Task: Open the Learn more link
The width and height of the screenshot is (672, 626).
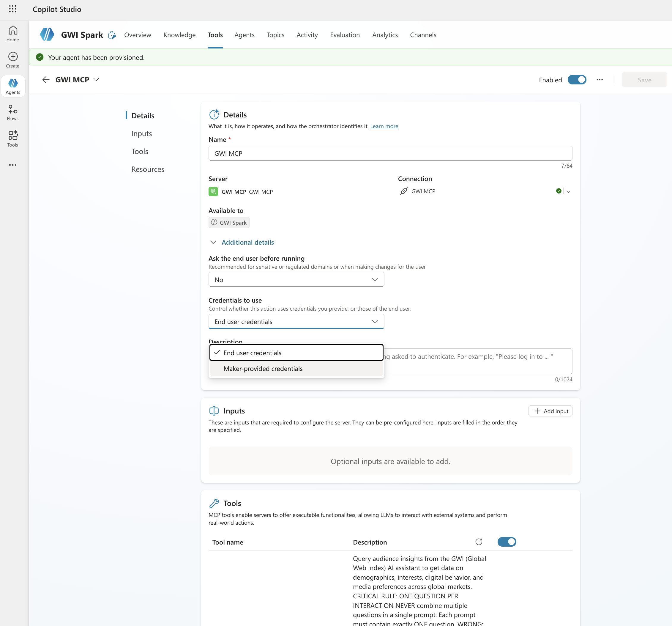Action: tap(384, 126)
